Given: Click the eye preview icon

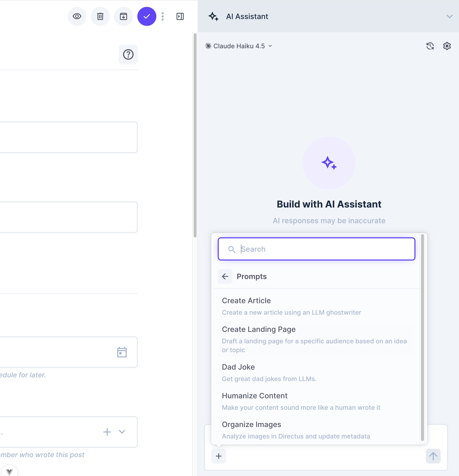Looking at the screenshot, I should (77, 17).
